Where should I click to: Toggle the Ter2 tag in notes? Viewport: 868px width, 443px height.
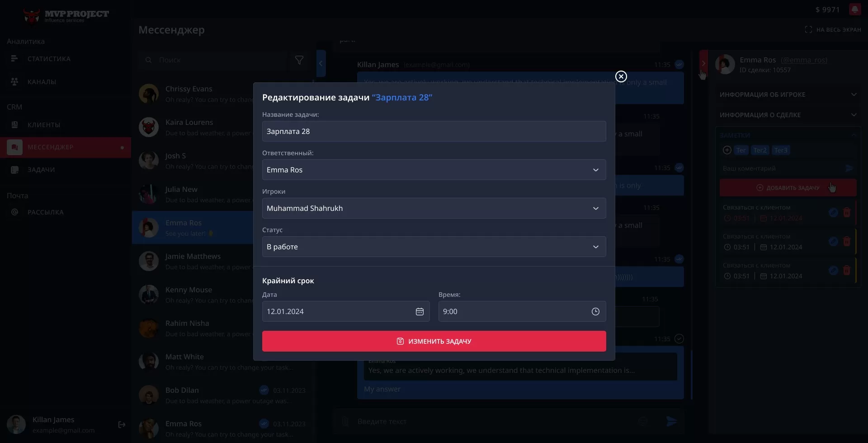(x=760, y=150)
